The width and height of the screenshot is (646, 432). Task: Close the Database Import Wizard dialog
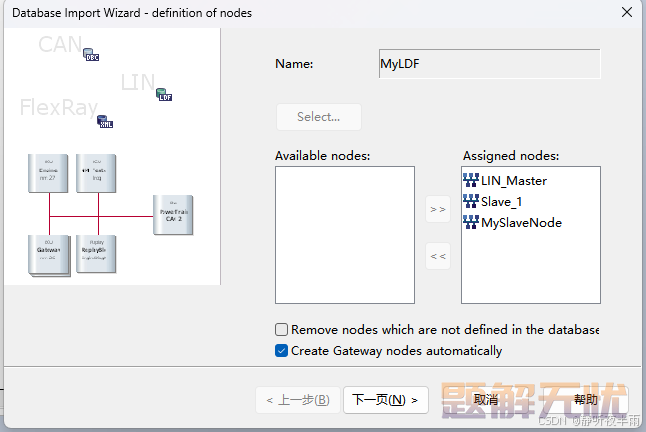pos(627,12)
